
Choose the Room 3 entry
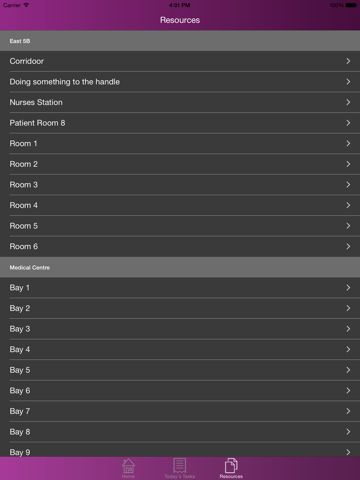coord(180,185)
